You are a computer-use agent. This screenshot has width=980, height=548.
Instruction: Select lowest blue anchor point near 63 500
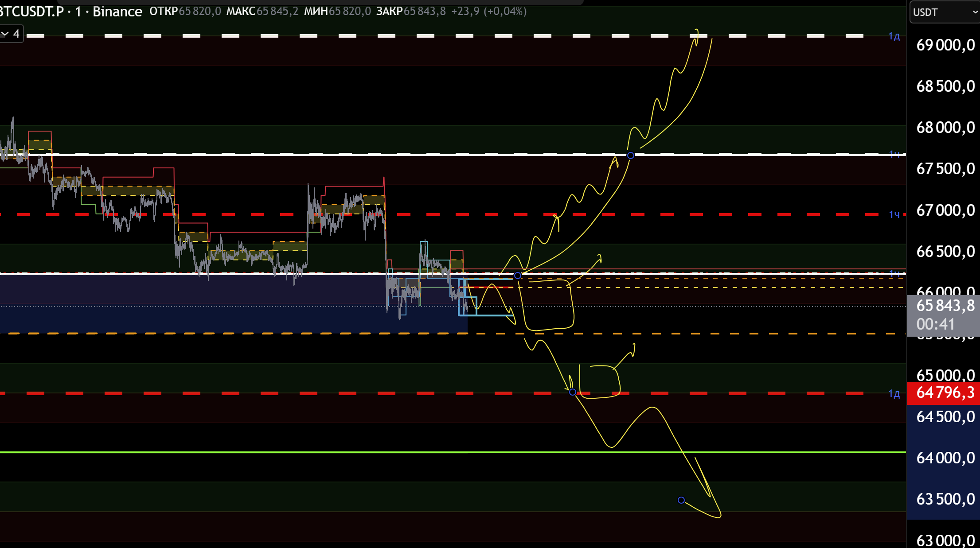point(681,500)
